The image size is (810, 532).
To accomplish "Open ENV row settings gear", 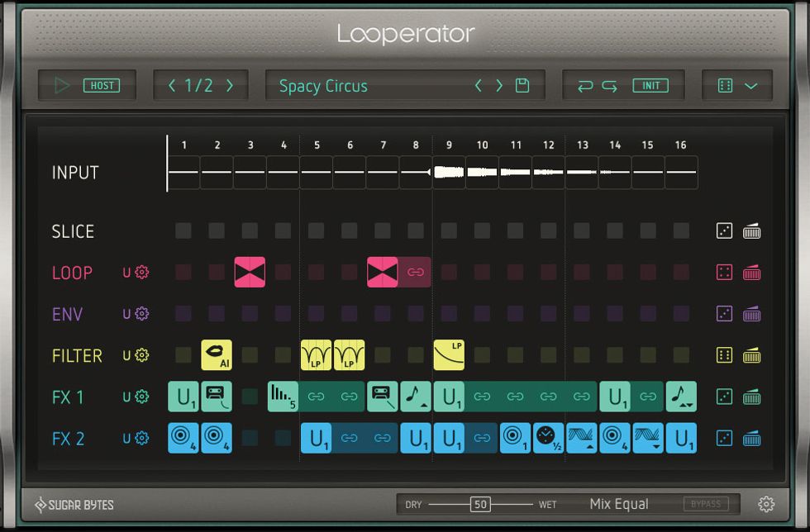I will tap(142, 314).
